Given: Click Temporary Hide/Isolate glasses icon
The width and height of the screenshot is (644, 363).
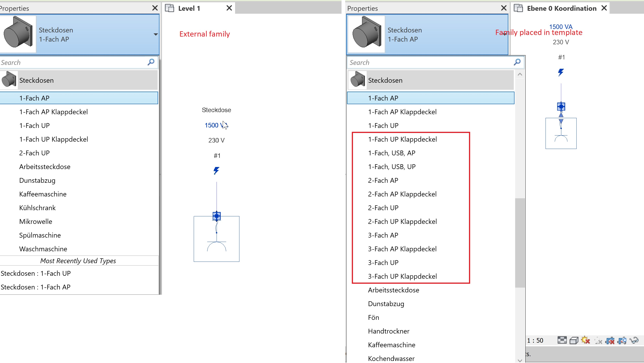Looking at the screenshot, I should point(634,340).
